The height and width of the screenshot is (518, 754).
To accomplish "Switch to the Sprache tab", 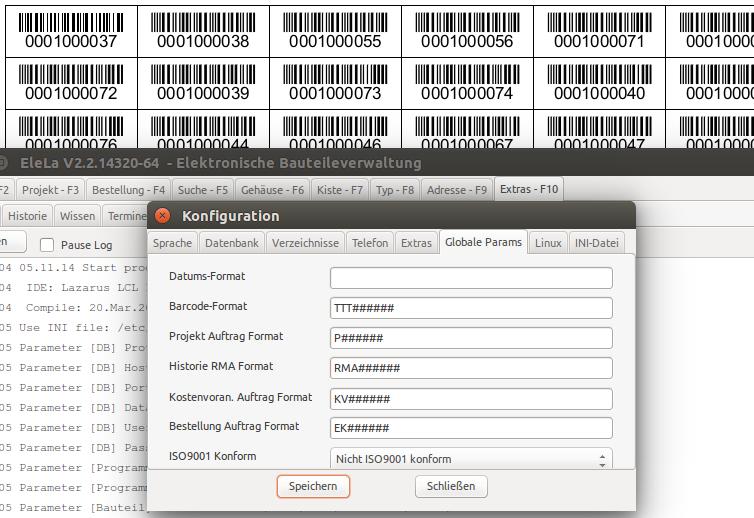I will [x=172, y=243].
